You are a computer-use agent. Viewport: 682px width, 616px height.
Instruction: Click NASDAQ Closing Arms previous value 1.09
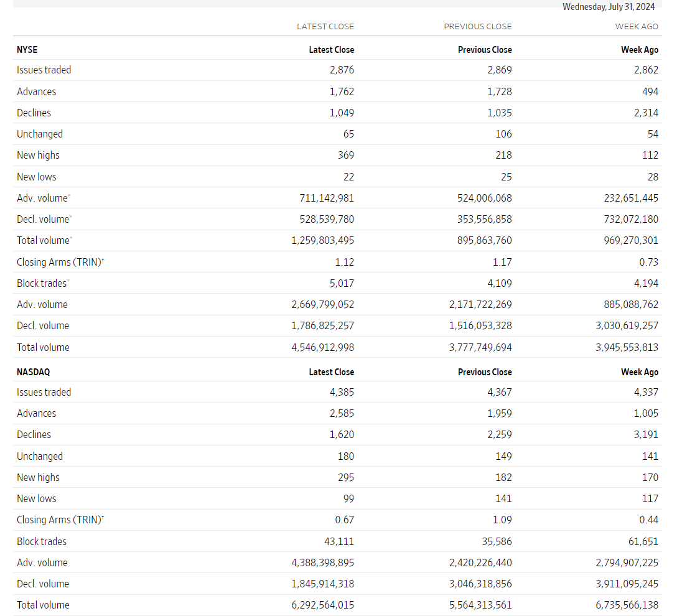click(502, 520)
